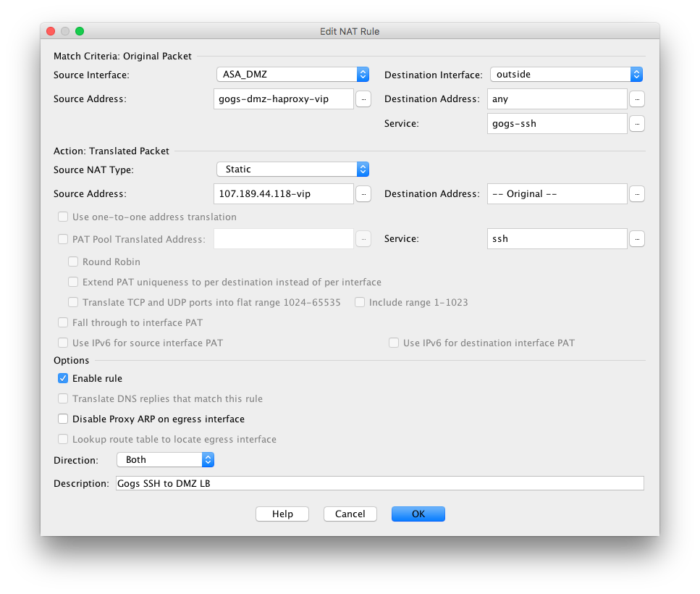Open Source NAT Type Static dropdown

[292, 169]
